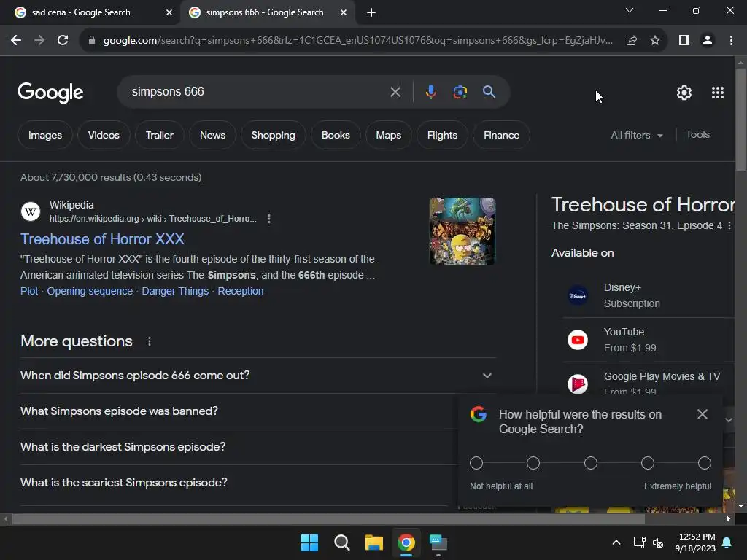Screen dimensions: 747x560
Task: Open Google quick settings gear icon
Action: click(x=684, y=93)
